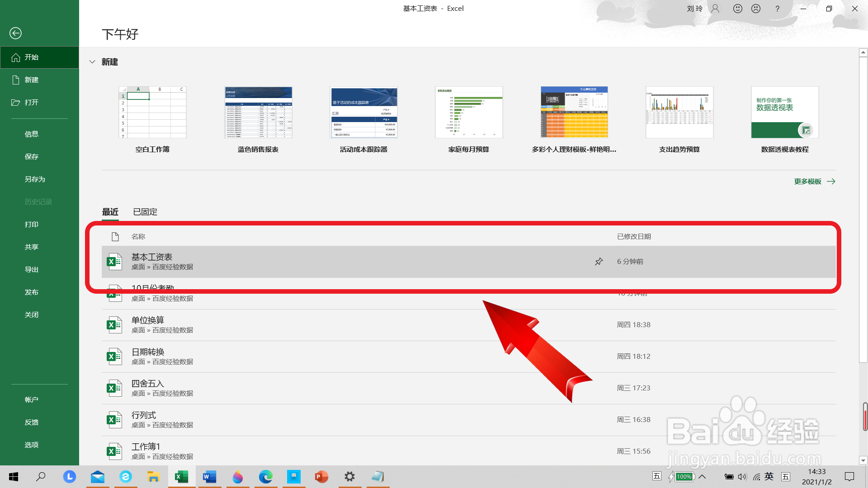Open the help question mark icon
Screen dimensions: 868x488
click(777, 9)
